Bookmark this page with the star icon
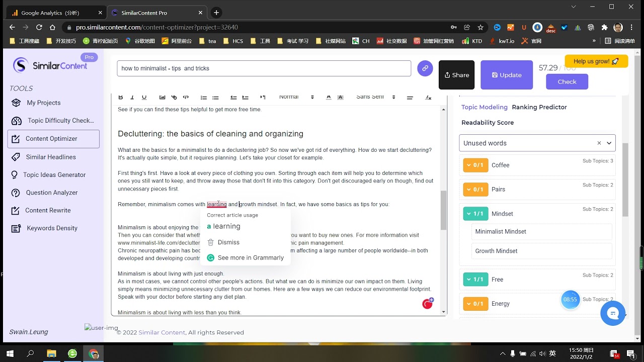The image size is (644, 362). (480, 27)
